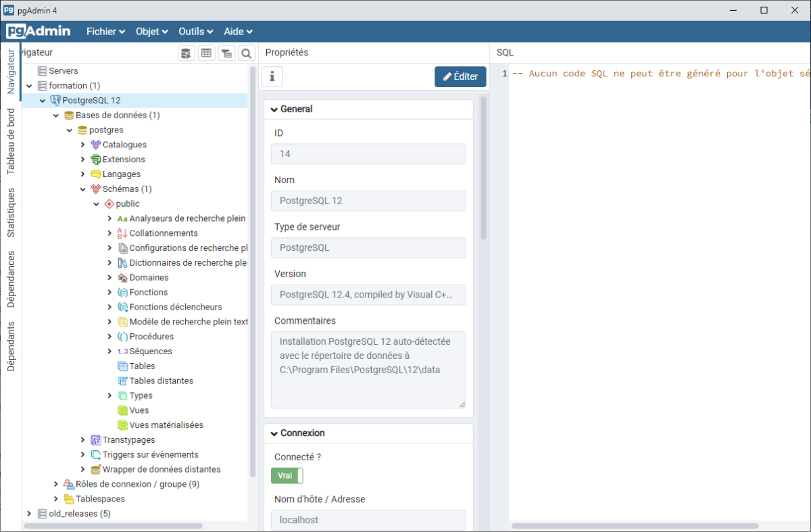Open the filtered rows icon

pos(226,53)
